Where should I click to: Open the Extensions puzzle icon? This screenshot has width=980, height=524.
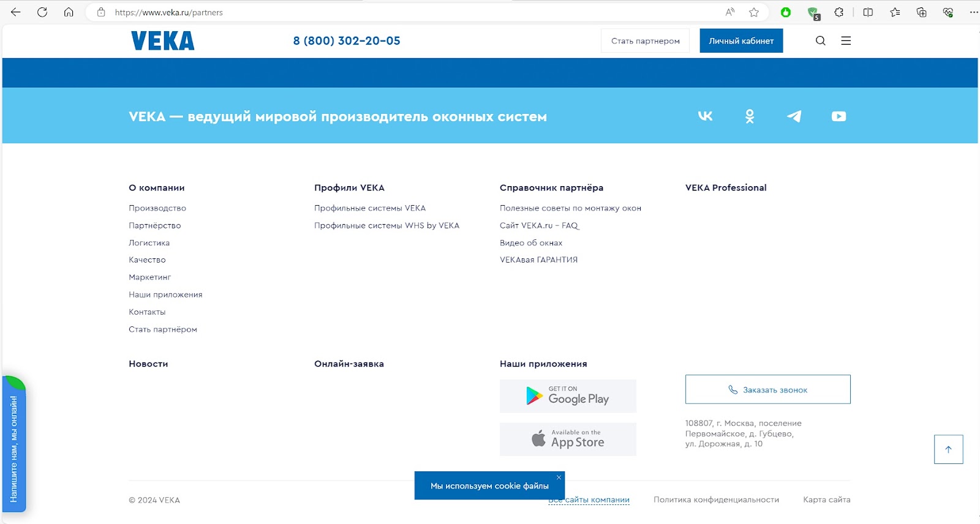pos(839,12)
